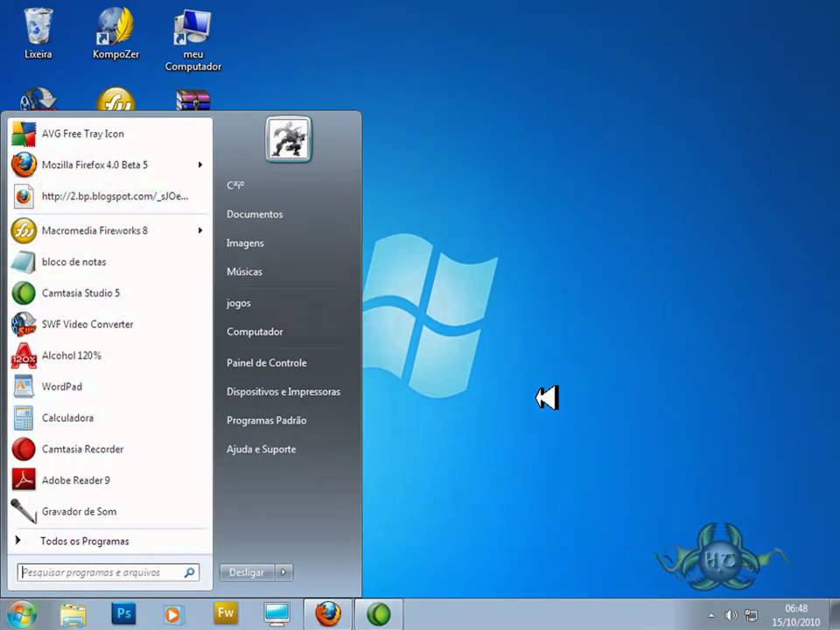Open the blogspot URL shortcut
This screenshot has height=630, width=840.
pos(110,196)
